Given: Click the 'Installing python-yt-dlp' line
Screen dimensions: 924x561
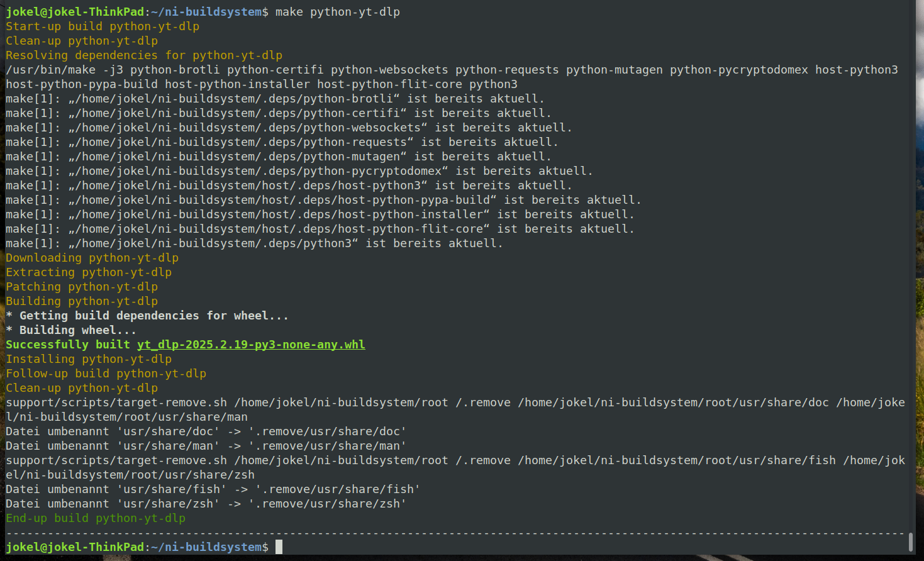Looking at the screenshot, I should click(89, 359).
